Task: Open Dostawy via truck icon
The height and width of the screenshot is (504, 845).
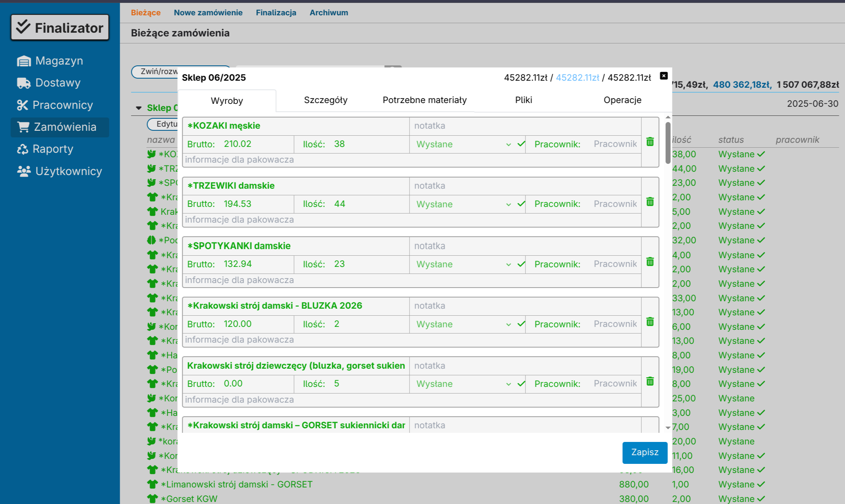Action: [24, 83]
